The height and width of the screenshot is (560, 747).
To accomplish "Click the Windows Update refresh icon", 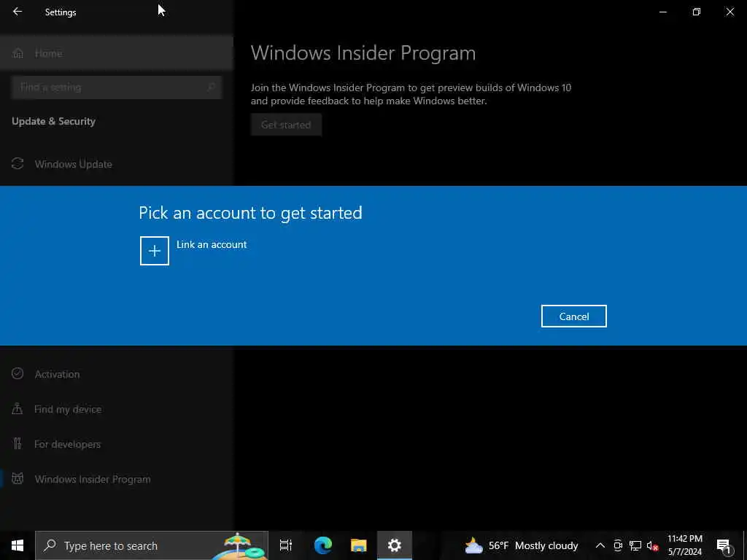I will coord(18,164).
